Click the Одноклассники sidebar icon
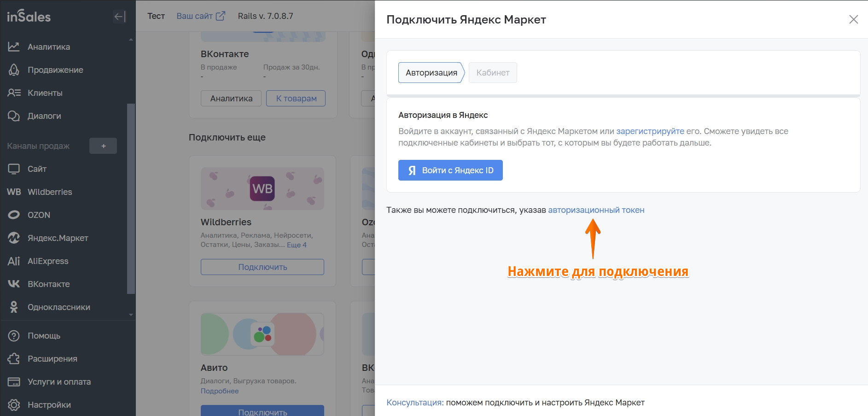 pyautogui.click(x=14, y=307)
